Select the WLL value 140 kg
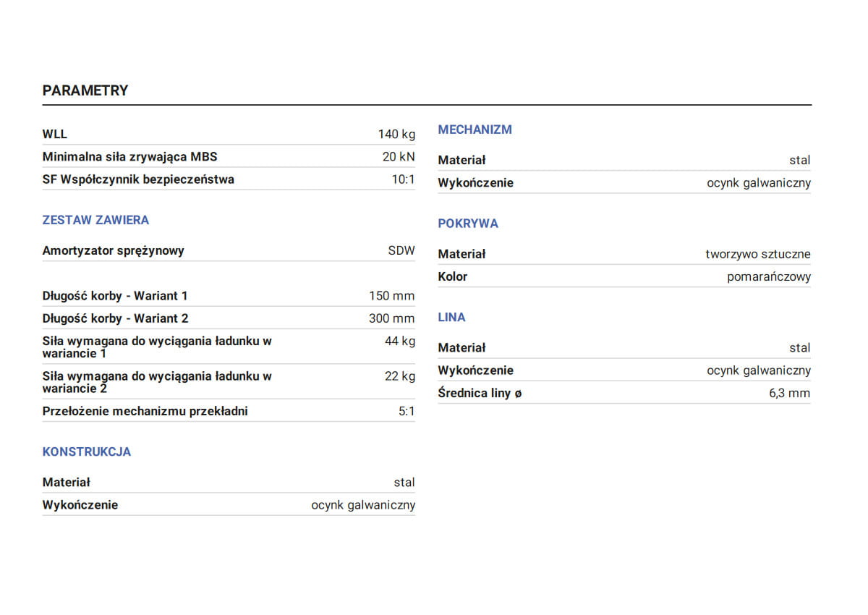868x615 pixels. pyautogui.click(x=396, y=135)
